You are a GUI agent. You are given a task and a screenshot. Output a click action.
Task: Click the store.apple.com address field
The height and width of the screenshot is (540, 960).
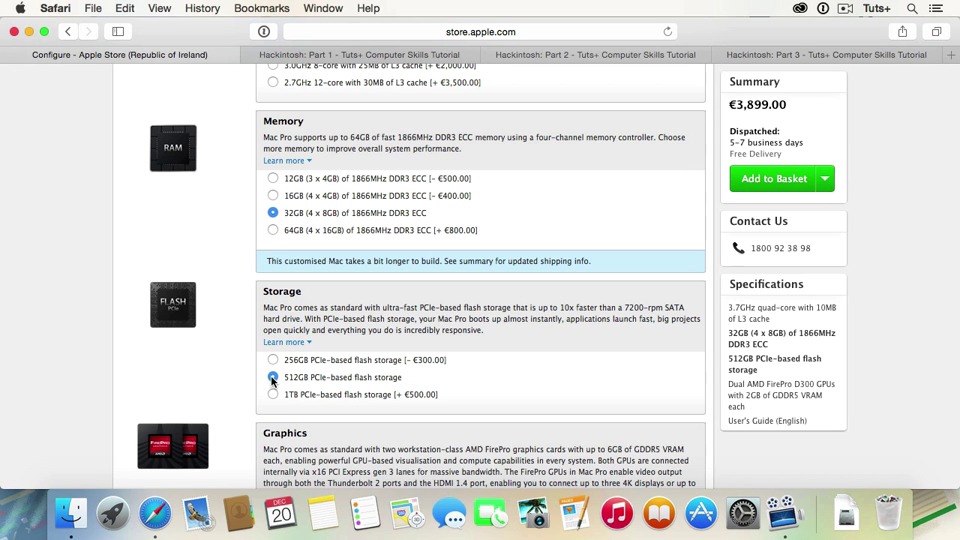point(481,31)
